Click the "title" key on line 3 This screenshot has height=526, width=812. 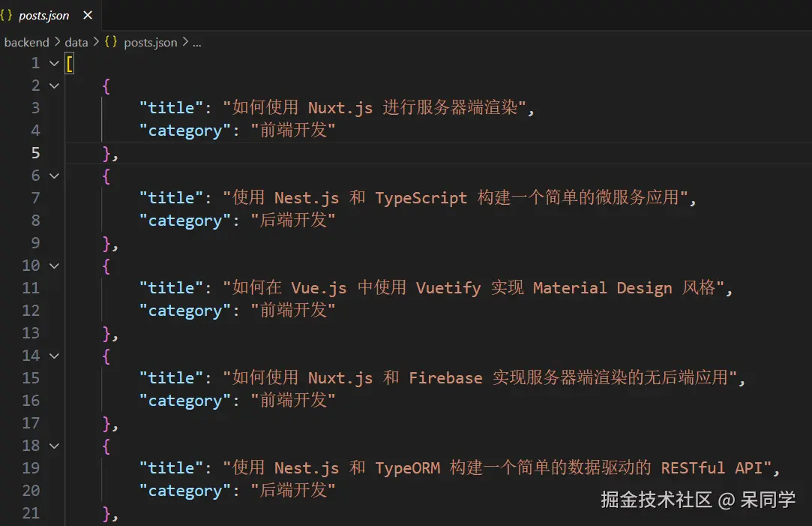click(172, 108)
